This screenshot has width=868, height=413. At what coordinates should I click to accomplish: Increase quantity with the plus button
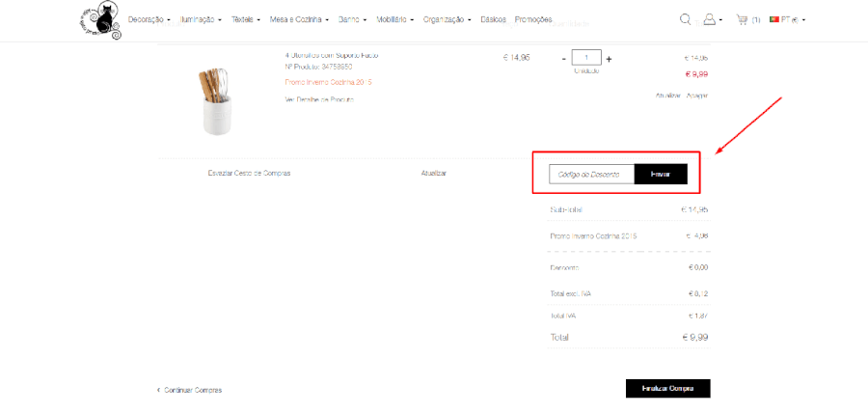[609, 58]
